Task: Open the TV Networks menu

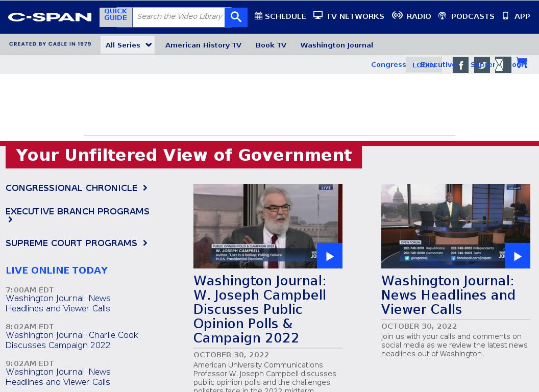Action: pos(349,16)
